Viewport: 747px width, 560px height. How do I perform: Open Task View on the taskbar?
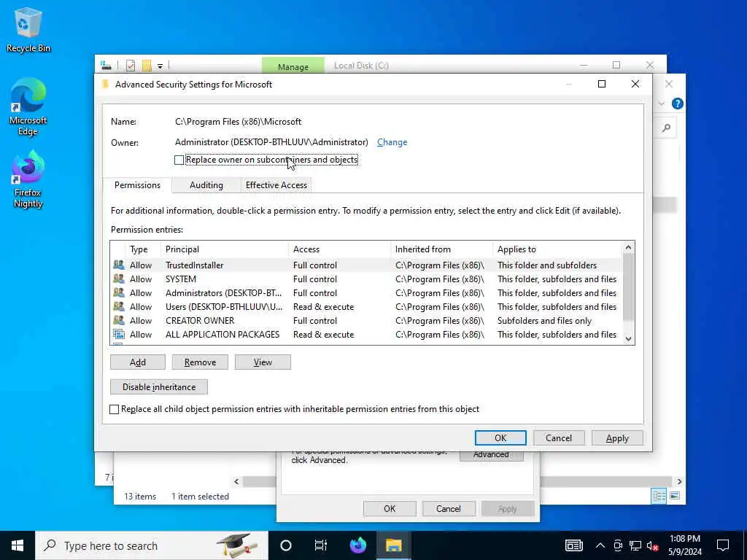(321, 545)
